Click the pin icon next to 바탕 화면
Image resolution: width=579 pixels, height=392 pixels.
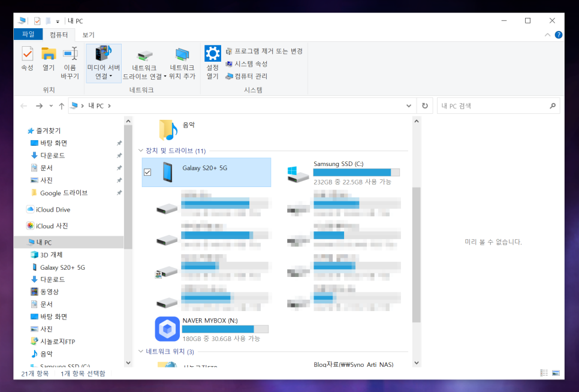coord(119,143)
